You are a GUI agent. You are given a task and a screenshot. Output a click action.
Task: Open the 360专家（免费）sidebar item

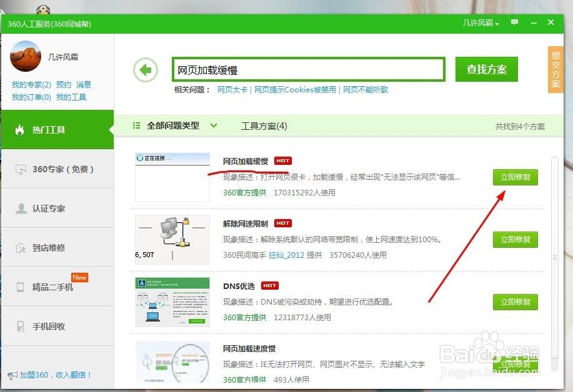57,169
